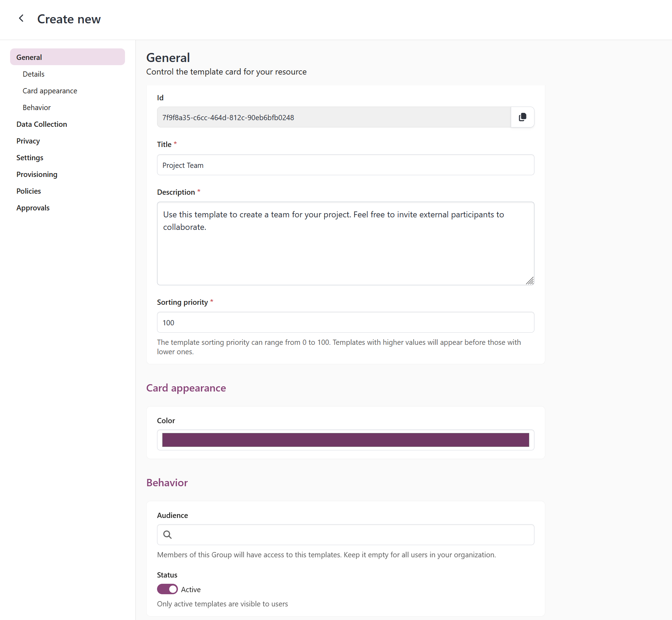
Task: Go to the Approvals section
Action: point(33,208)
